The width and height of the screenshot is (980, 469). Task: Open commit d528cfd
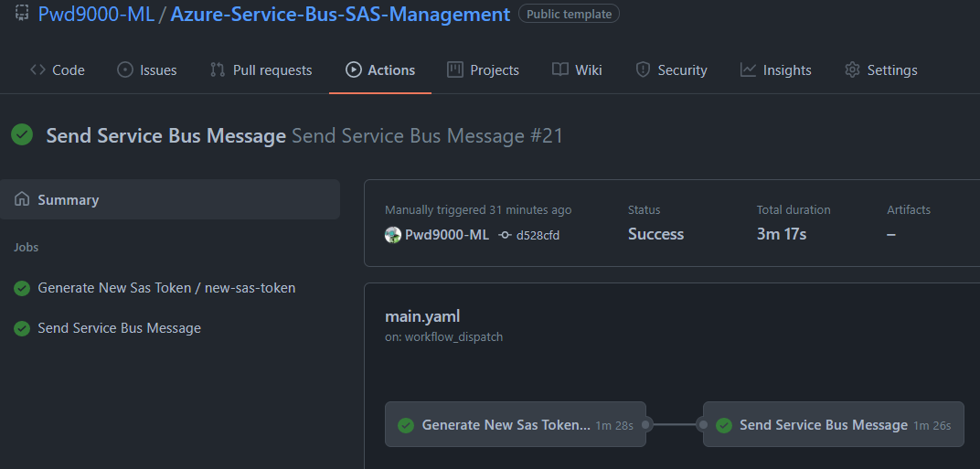click(538, 236)
